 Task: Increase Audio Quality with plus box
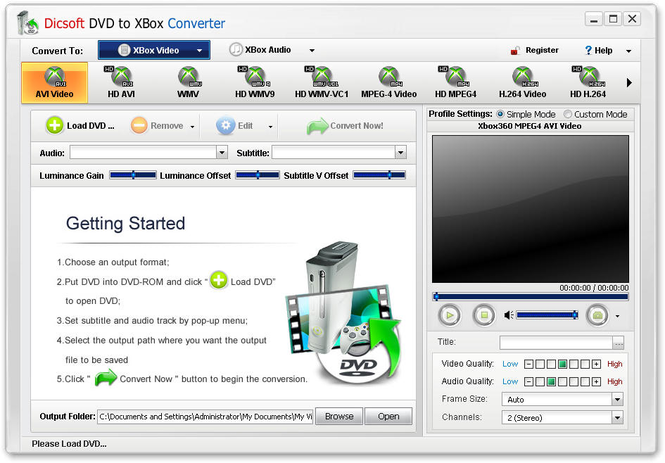coord(596,382)
